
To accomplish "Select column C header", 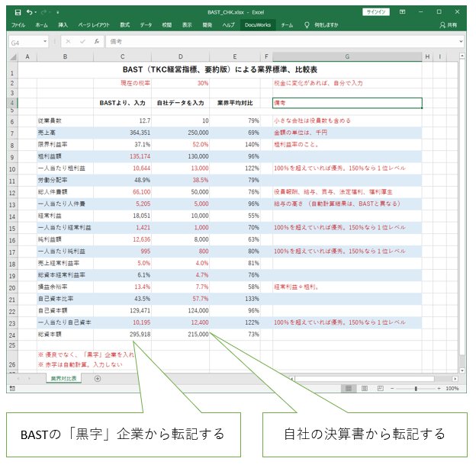I will [122, 56].
